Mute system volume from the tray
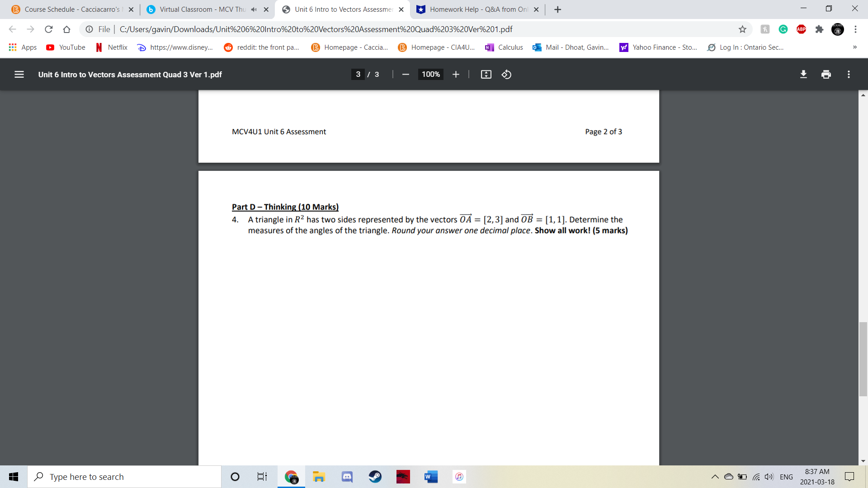Viewport: 868px width, 488px height. pyautogui.click(x=769, y=476)
